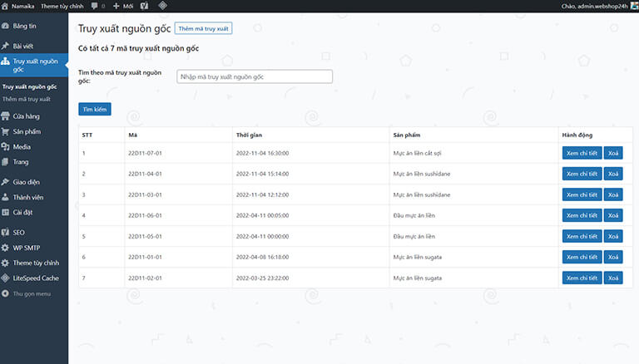Image resolution: width=639 pixels, height=364 pixels.
Task: Click the Yoast SEO icon in admin bar
Action: coord(144,6)
